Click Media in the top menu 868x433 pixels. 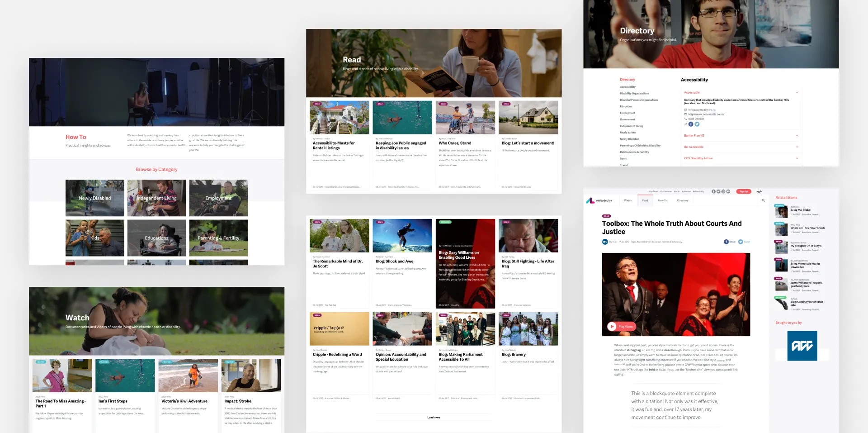677,191
